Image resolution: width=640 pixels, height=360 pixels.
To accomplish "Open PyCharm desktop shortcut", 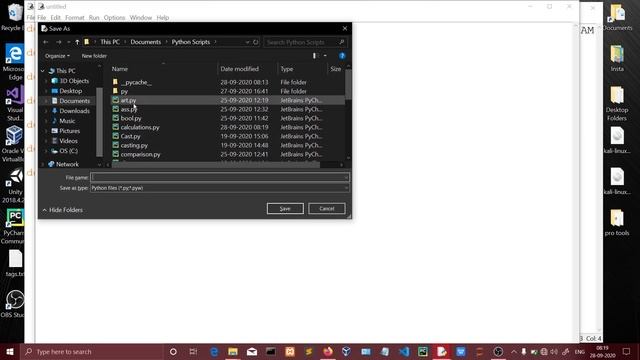I will [x=14, y=226].
